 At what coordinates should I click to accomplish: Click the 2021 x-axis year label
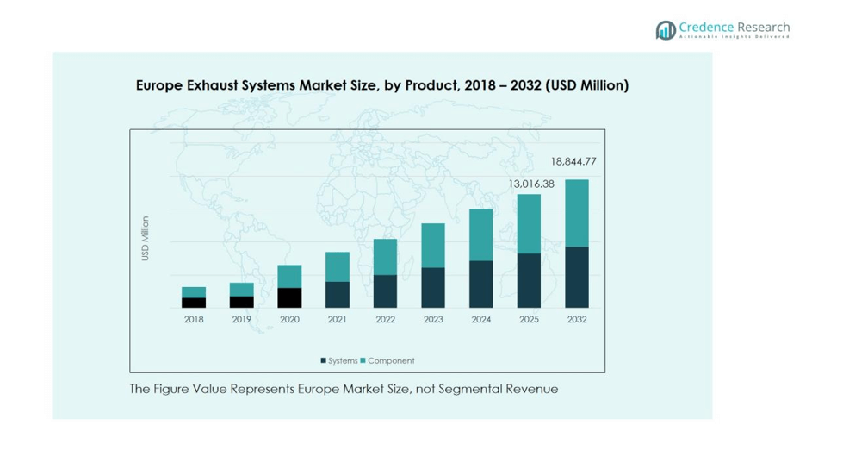[337, 319]
